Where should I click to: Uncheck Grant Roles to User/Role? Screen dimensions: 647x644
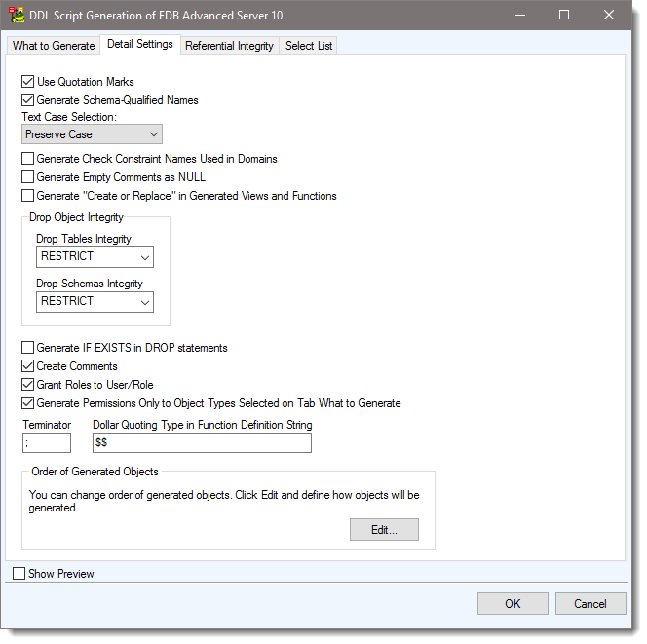tap(27, 385)
